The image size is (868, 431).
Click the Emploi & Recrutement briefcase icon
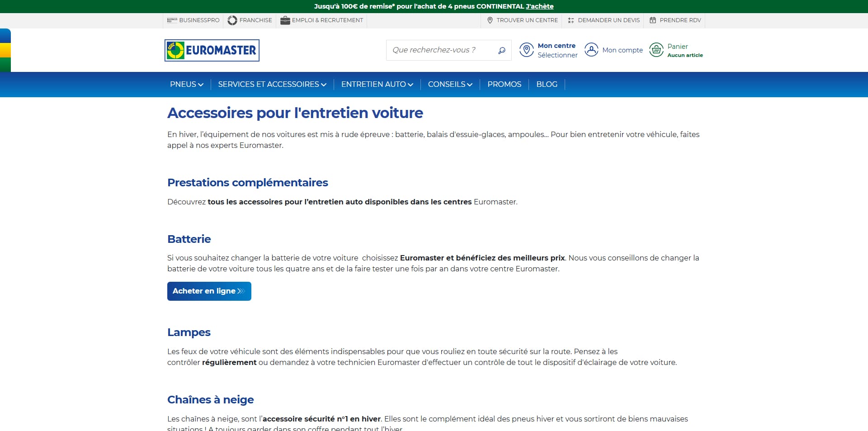285,20
